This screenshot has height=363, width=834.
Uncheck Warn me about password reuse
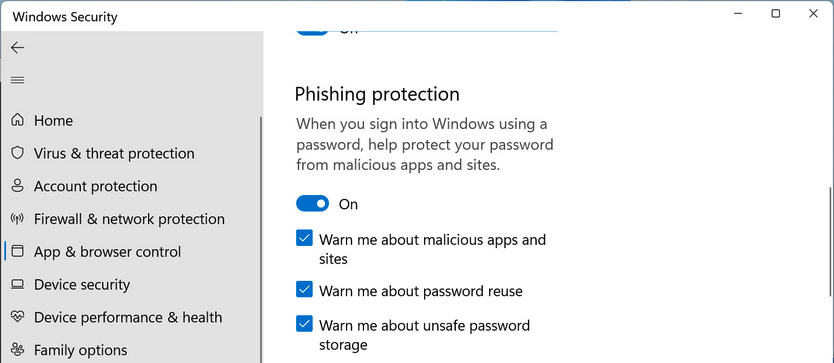[304, 290]
